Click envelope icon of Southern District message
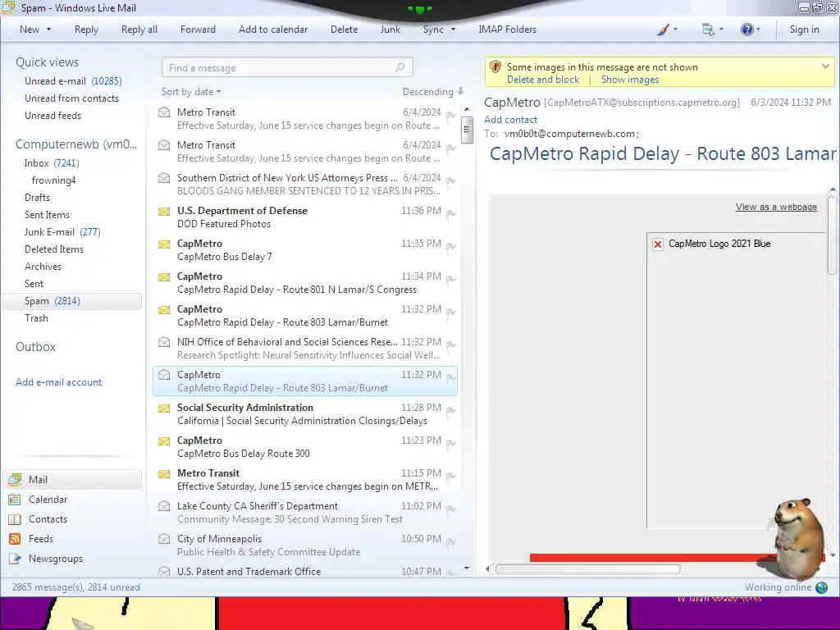Screen dimensions: 840x630 tap(164, 178)
